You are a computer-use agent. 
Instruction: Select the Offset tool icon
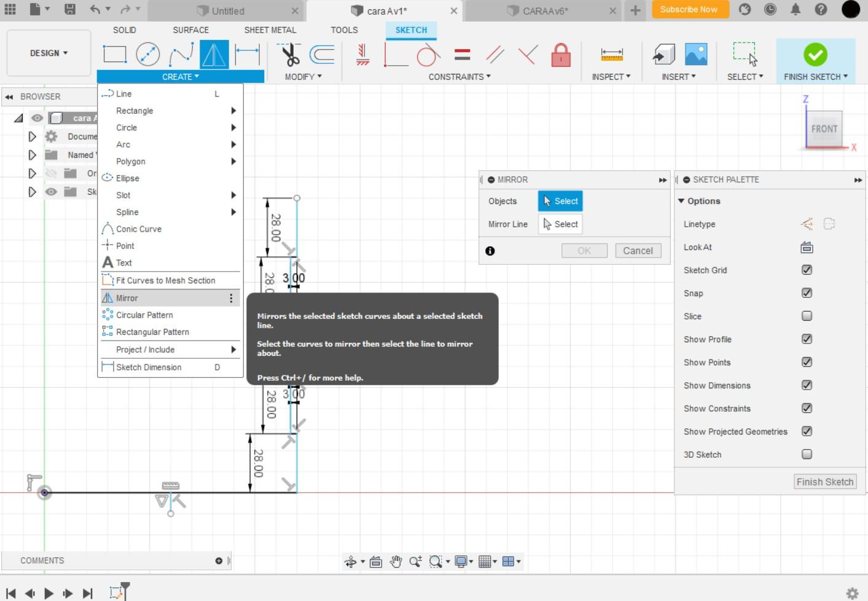pyautogui.click(x=322, y=55)
